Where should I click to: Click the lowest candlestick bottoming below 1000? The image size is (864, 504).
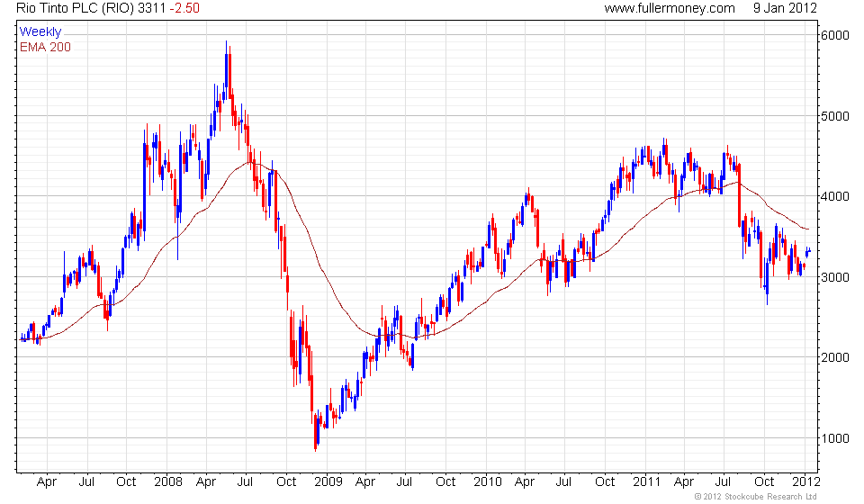click(x=316, y=431)
